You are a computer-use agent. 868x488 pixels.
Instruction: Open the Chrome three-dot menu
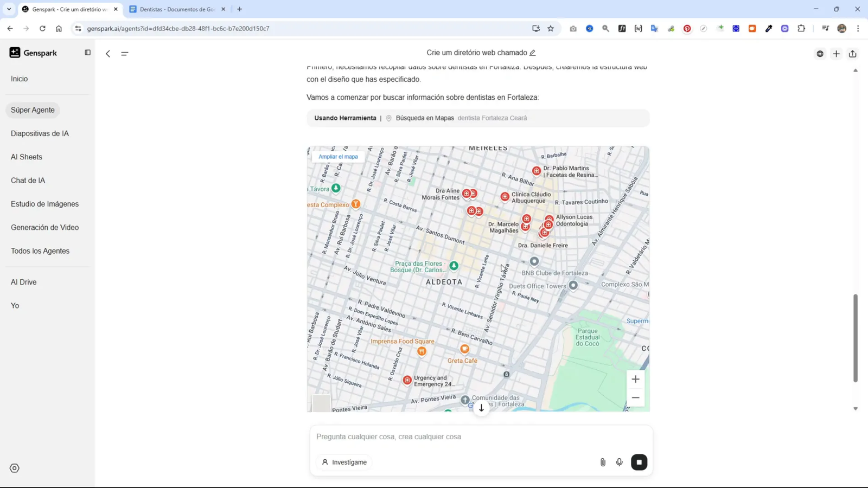coord(858,28)
